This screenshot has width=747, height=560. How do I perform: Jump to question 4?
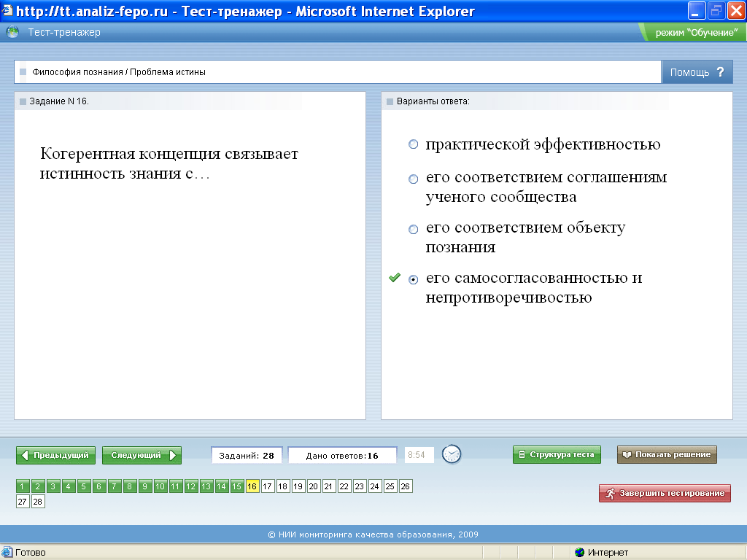[68, 486]
